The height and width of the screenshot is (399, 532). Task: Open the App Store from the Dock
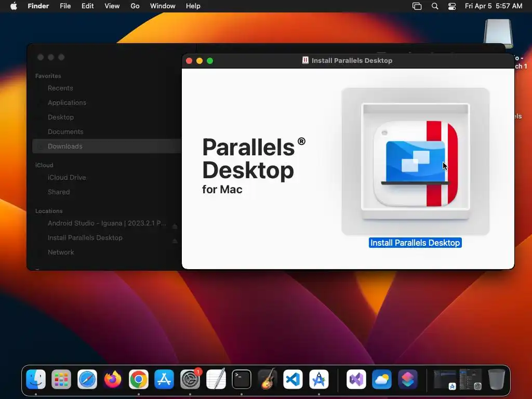coord(164,379)
